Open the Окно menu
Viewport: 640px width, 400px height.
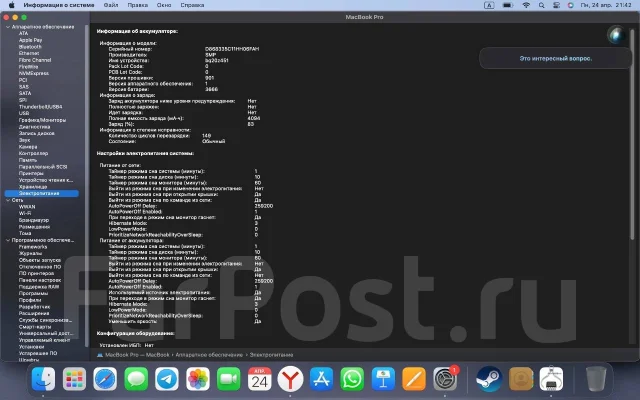(x=164, y=5)
